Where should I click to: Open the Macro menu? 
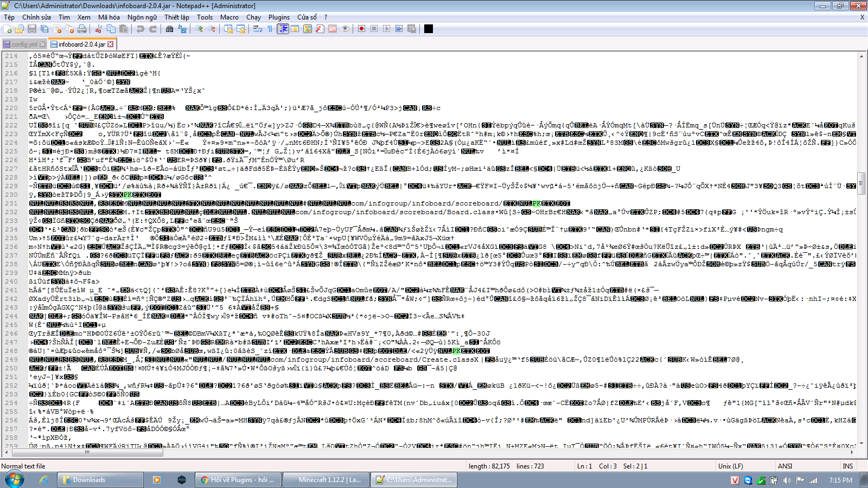[229, 17]
